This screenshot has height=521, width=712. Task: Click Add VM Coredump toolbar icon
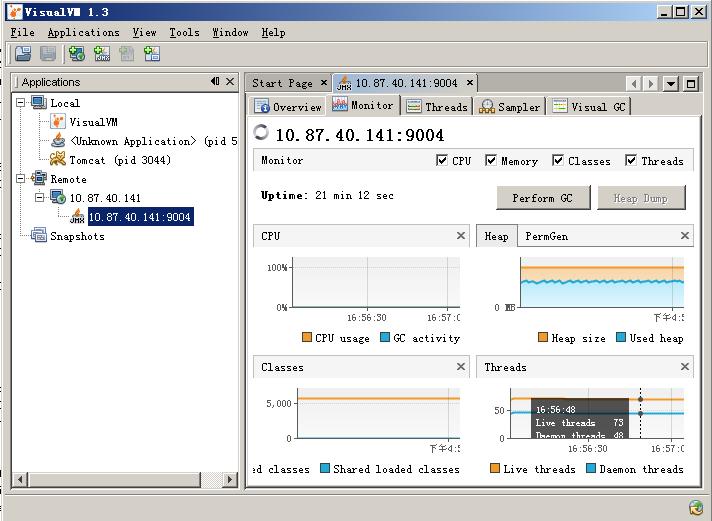127,54
